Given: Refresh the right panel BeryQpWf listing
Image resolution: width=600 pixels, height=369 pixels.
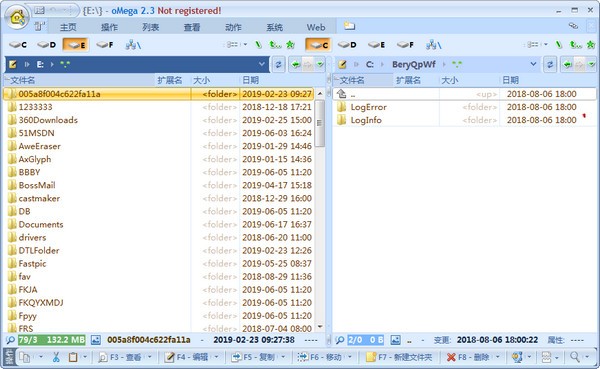Looking at the screenshot, I should 550,64.
